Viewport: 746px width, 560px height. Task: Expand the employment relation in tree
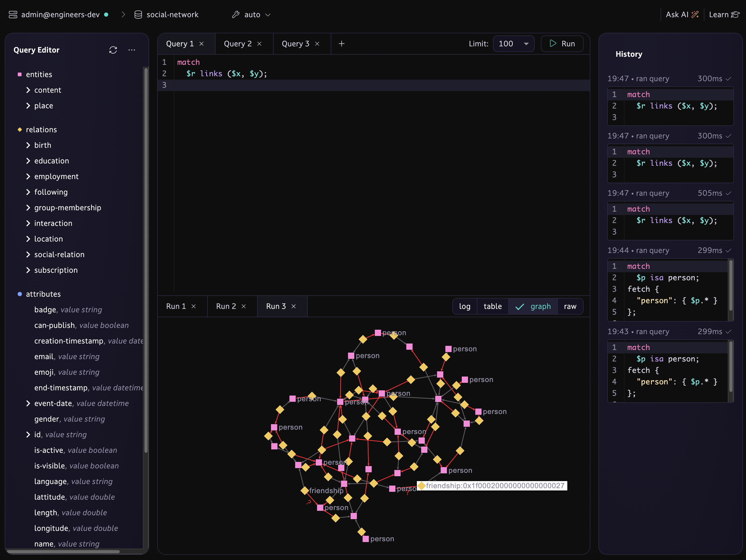click(x=28, y=176)
